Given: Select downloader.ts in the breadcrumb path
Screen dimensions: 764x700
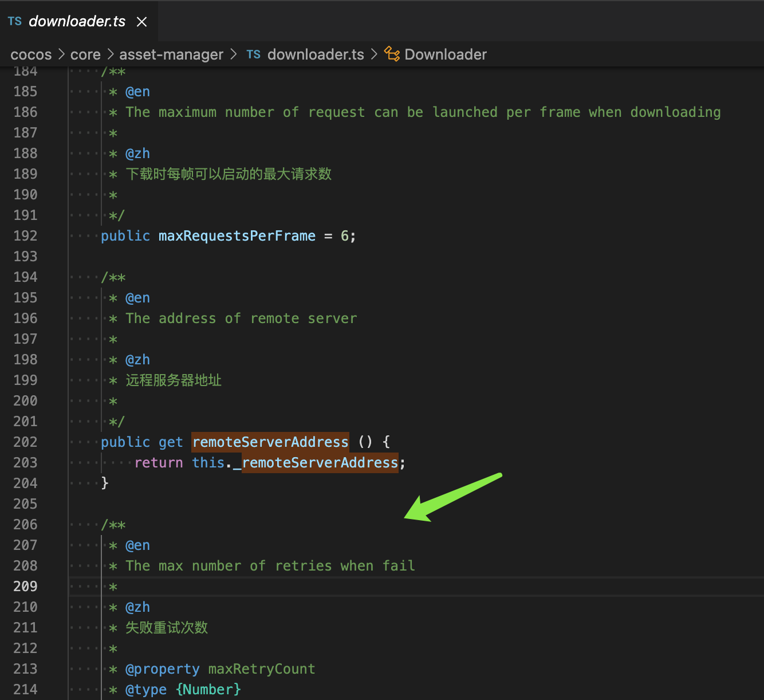Looking at the screenshot, I should tap(316, 55).
